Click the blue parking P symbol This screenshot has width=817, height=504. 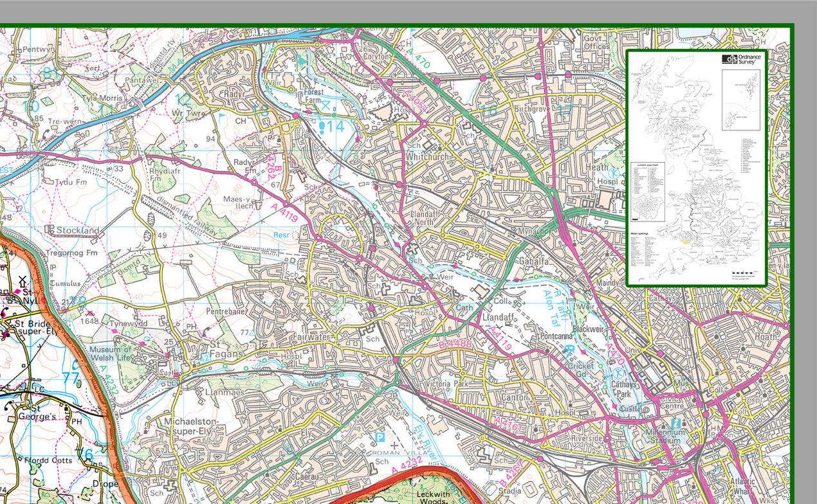(380, 438)
